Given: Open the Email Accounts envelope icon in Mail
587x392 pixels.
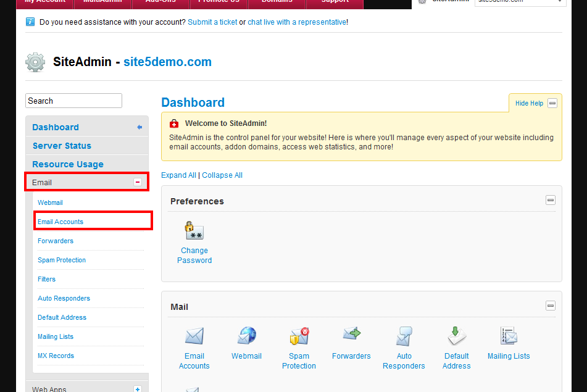Looking at the screenshot, I should pos(194,336).
